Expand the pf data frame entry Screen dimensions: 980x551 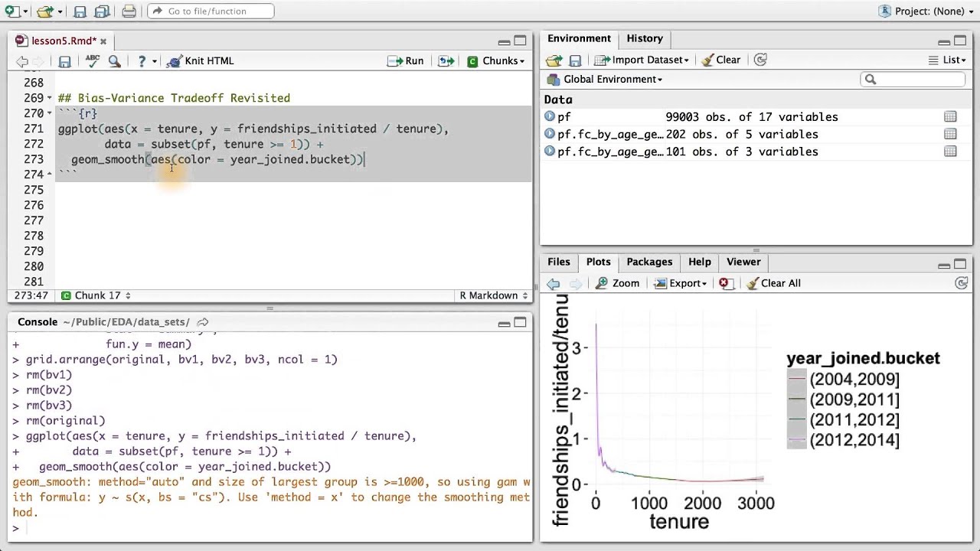pos(550,116)
